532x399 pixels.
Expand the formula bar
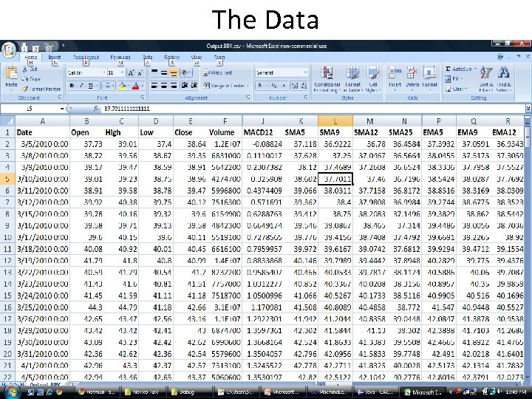click(528, 109)
